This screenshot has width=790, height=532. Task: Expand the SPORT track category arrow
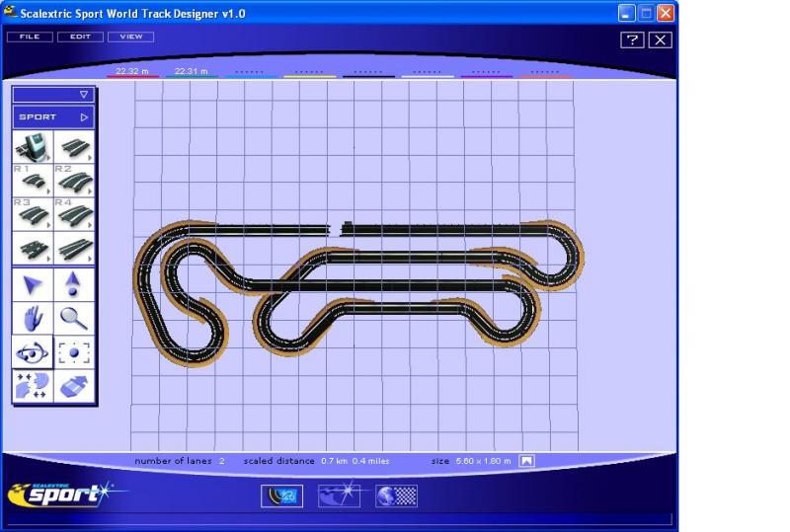click(x=84, y=117)
